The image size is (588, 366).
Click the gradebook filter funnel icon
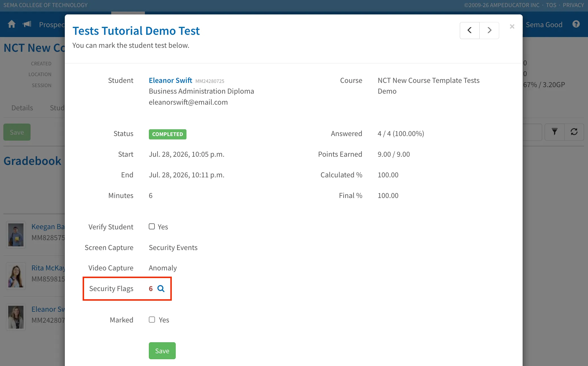555,132
